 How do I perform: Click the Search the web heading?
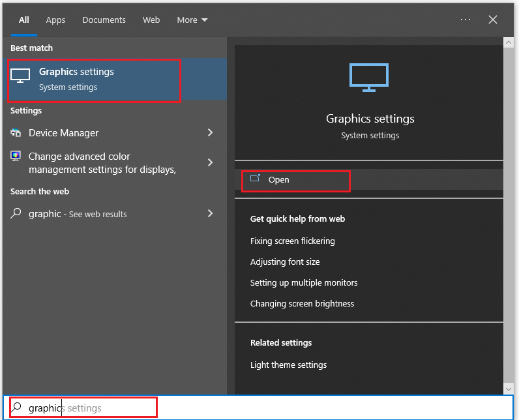pyautogui.click(x=40, y=191)
